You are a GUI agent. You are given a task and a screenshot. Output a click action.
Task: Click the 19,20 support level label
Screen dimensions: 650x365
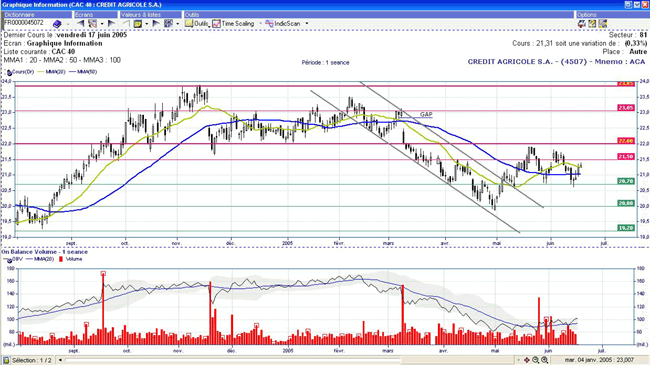(626, 228)
